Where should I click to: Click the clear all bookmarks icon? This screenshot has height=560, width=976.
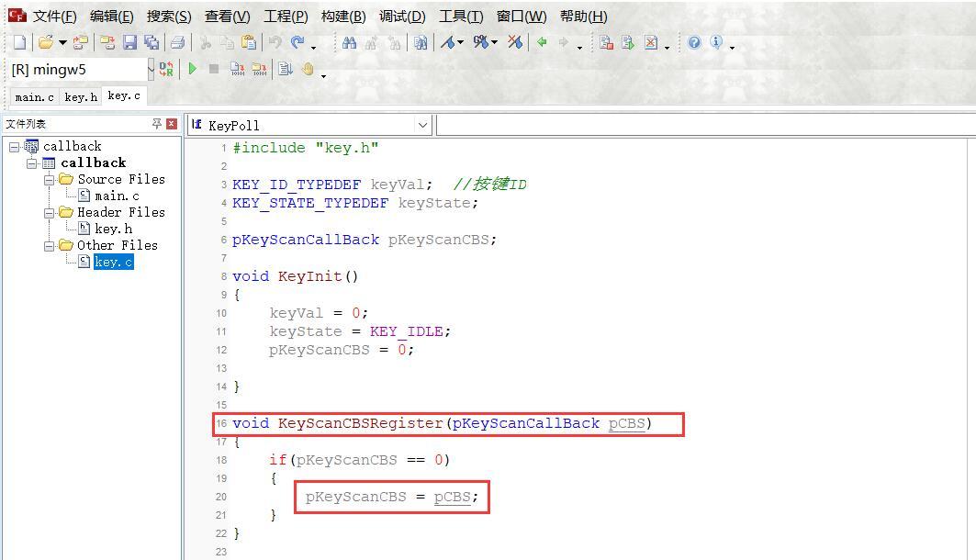[x=514, y=42]
